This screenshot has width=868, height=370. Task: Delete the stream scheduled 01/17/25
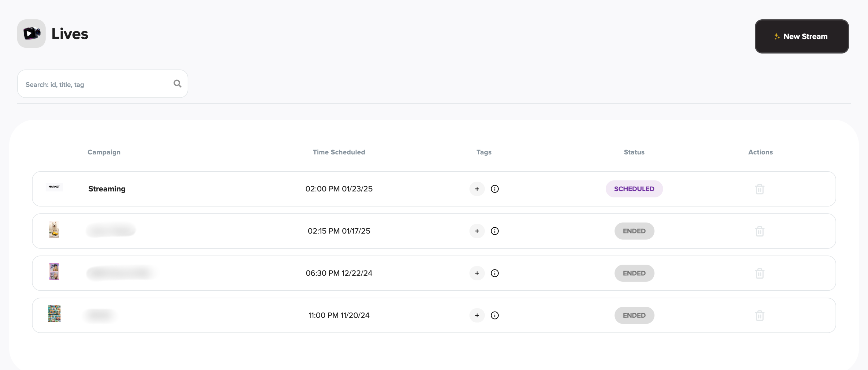pyautogui.click(x=759, y=231)
